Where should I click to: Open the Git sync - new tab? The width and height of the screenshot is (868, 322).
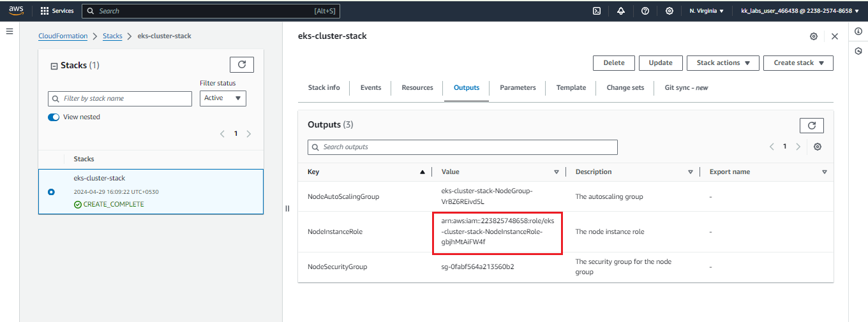coord(686,87)
